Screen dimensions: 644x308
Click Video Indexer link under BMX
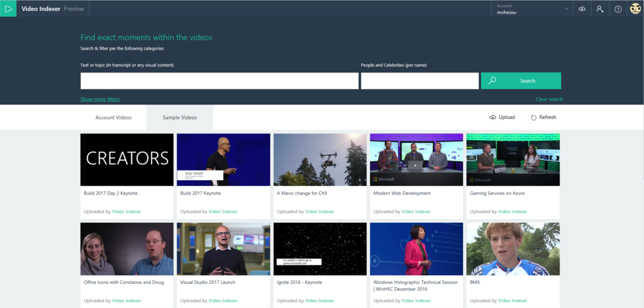click(x=513, y=301)
